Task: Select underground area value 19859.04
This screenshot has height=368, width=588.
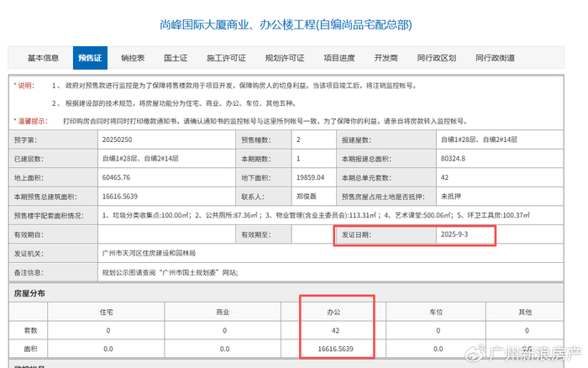Action: (311, 177)
